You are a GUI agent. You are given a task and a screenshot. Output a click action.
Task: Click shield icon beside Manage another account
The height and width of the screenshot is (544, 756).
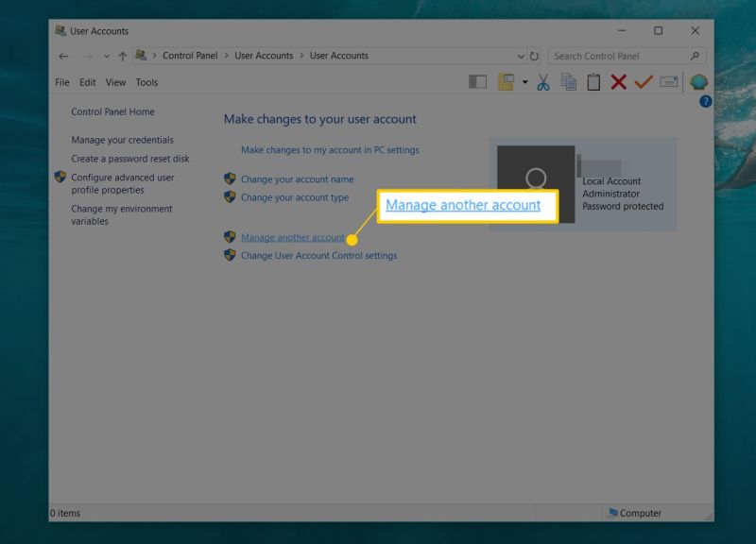click(230, 237)
